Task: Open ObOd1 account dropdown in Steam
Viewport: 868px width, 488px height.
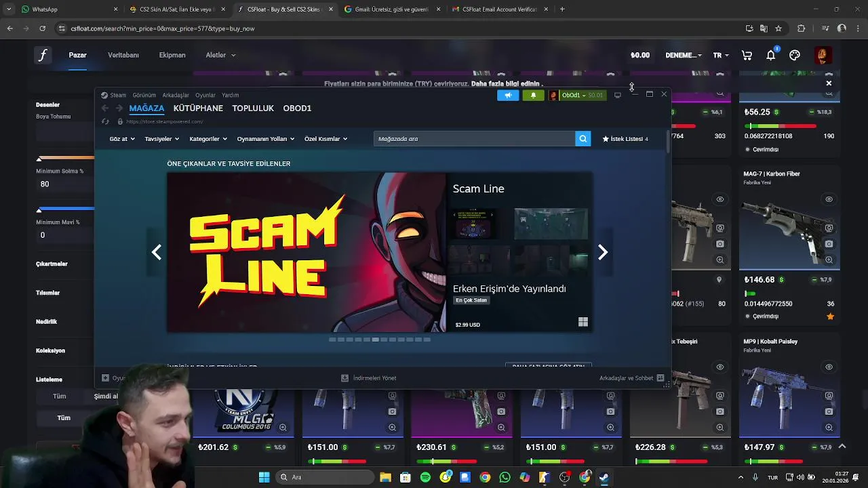Action: coord(576,96)
